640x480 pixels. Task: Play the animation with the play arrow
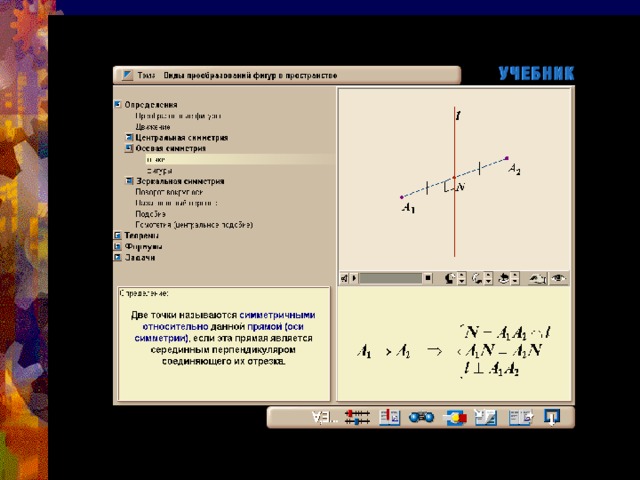(x=354, y=278)
